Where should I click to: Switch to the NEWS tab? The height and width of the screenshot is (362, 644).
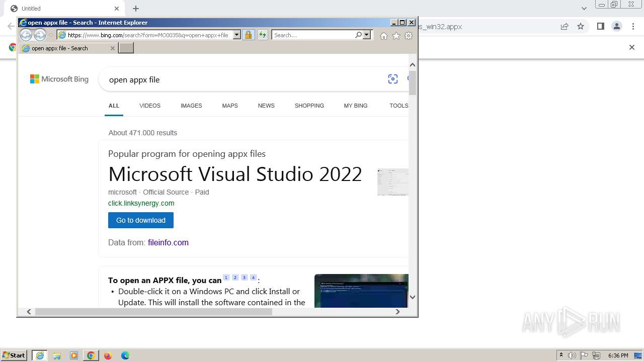click(x=266, y=106)
